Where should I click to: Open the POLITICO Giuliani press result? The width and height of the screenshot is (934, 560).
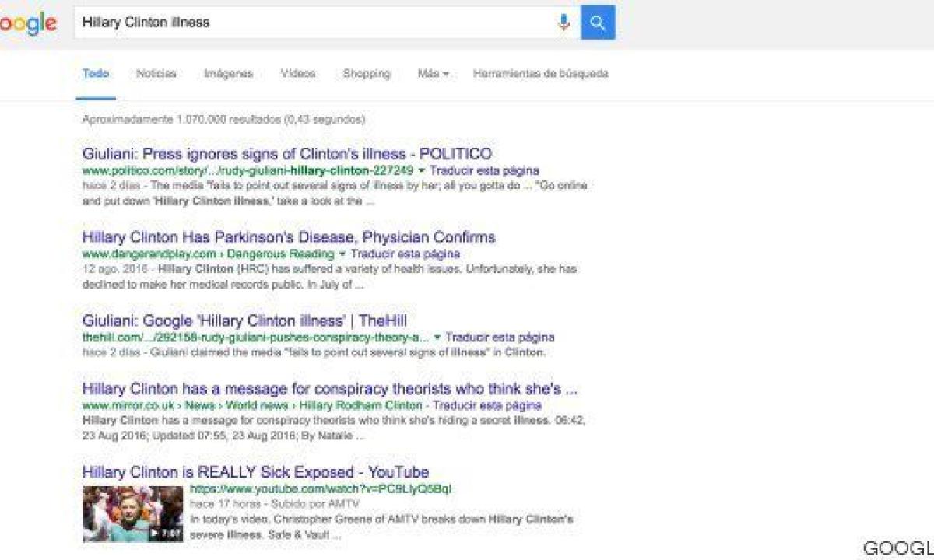287,154
